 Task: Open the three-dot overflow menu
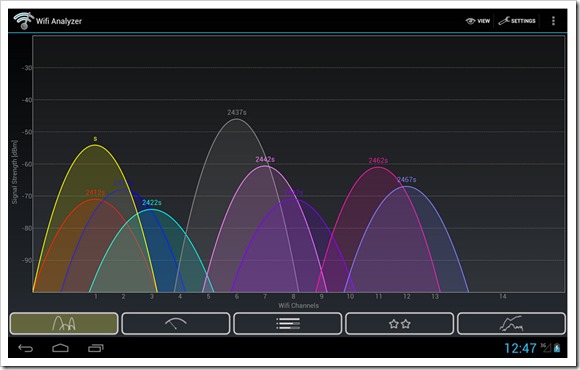[553, 21]
